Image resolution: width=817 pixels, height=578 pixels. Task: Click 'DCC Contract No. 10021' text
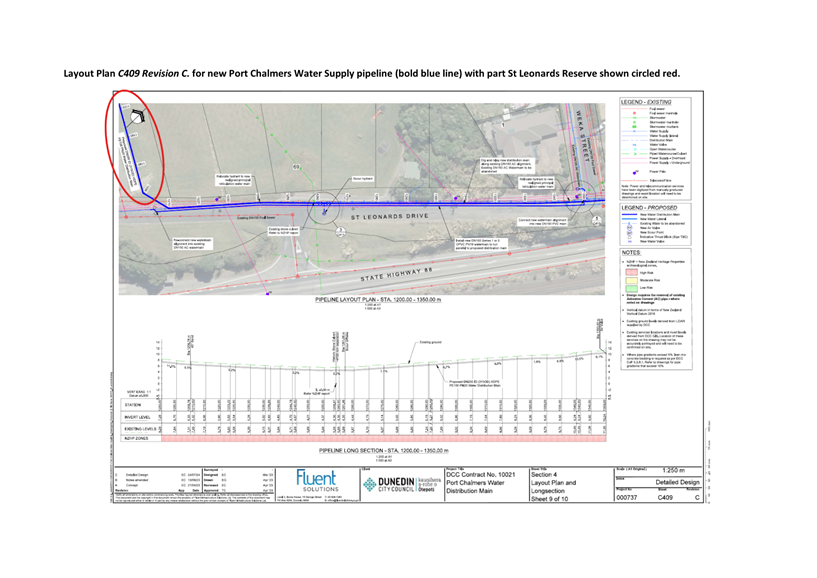(x=480, y=475)
